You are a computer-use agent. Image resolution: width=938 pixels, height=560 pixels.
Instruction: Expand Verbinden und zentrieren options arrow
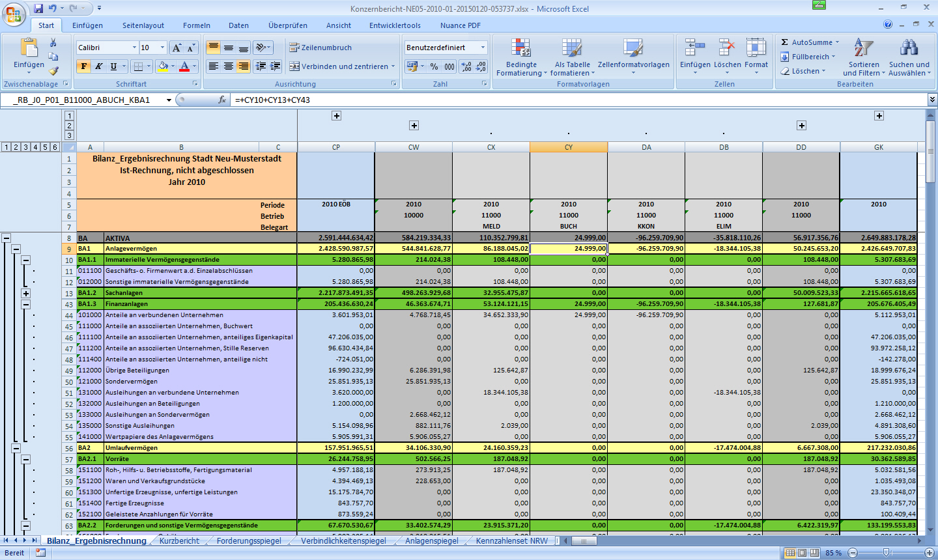(393, 66)
